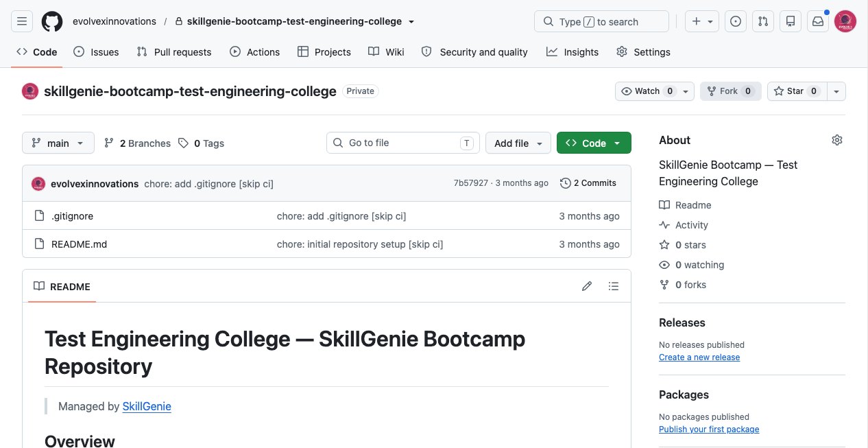Open the Pull requests tab
Screen dimensions: 868x448
pyautogui.click(x=174, y=52)
